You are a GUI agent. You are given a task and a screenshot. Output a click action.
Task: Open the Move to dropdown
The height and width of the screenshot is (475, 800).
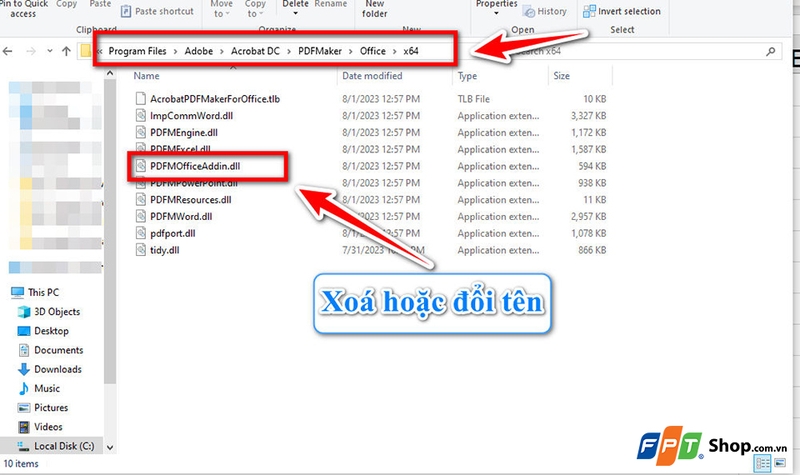pos(221,9)
